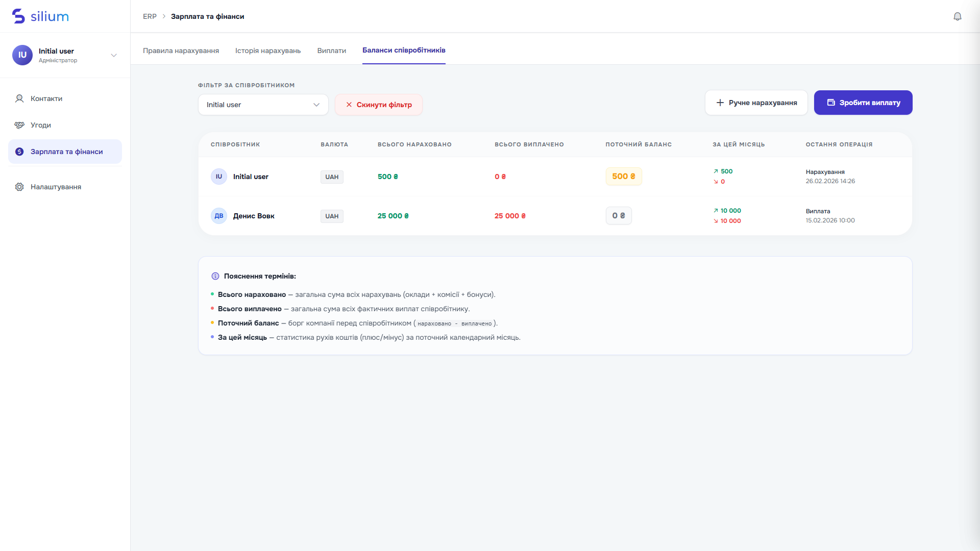980x551 pixels.
Task: Click the Угоди handshake icon in sidebar
Action: click(19, 125)
